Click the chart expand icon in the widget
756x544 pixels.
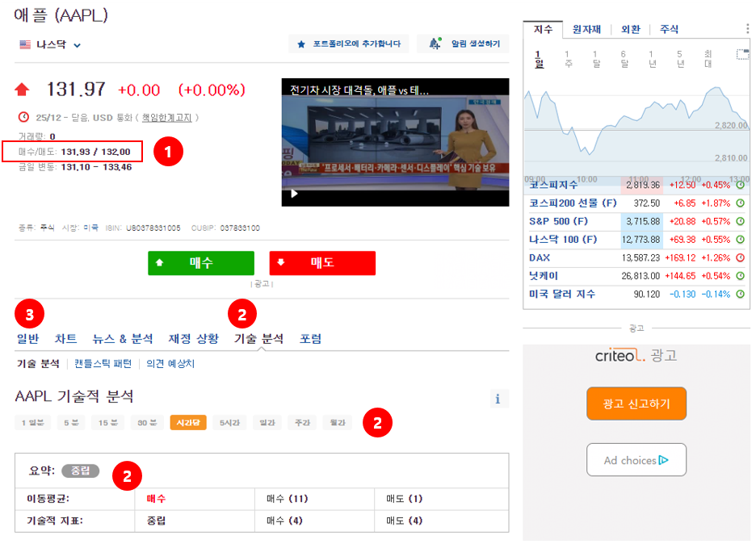[742, 54]
